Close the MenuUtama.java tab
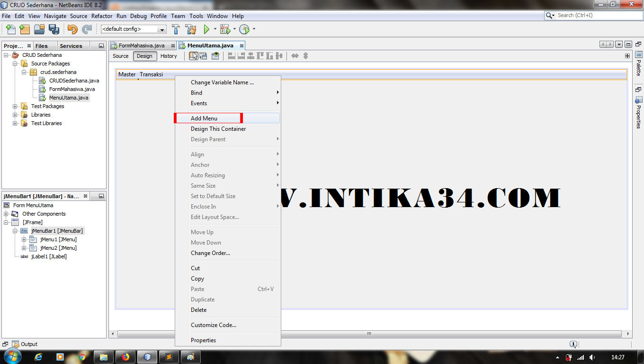 point(241,45)
